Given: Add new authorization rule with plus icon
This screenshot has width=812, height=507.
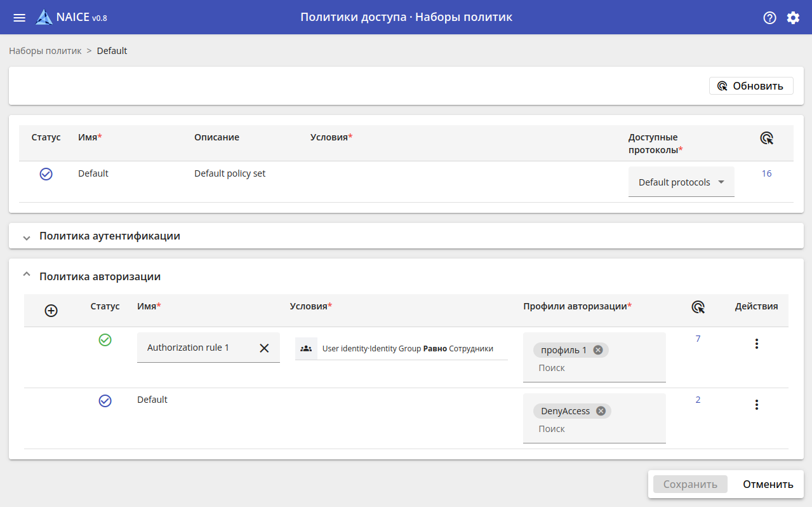Looking at the screenshot, I should [51, 311].
